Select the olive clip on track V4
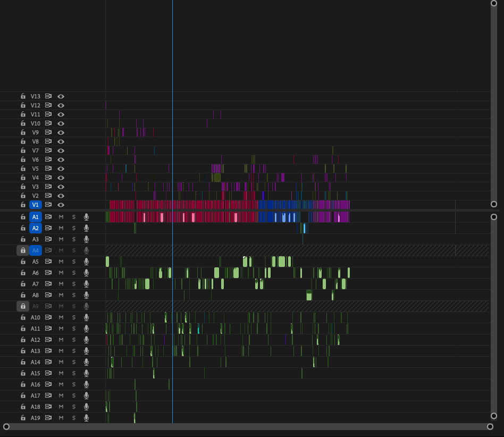Image resolution: width=504 pixels, height=437 pixels. 217,178
